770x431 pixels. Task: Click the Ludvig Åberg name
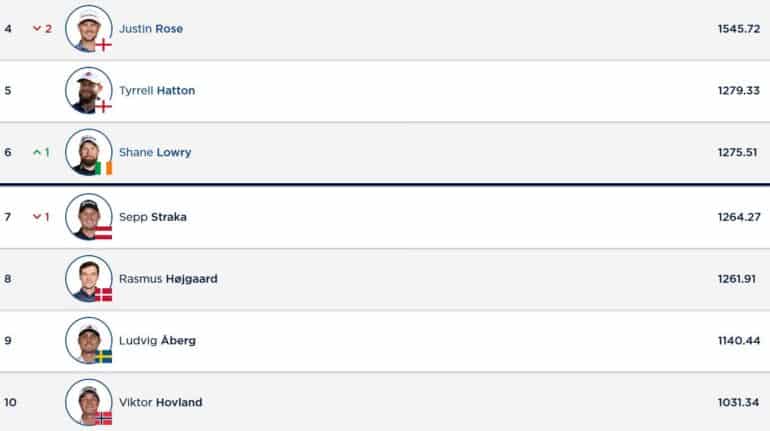pos(157,340)
